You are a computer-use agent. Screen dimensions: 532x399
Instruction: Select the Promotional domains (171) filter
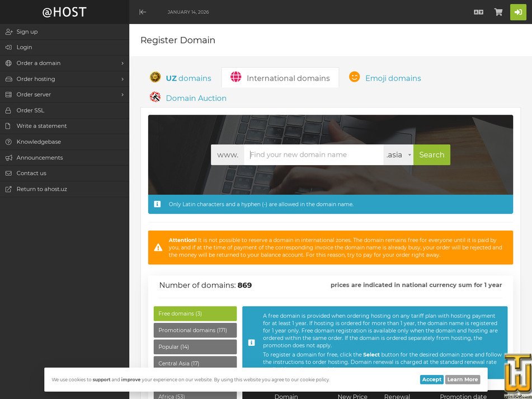click(195, 330)
